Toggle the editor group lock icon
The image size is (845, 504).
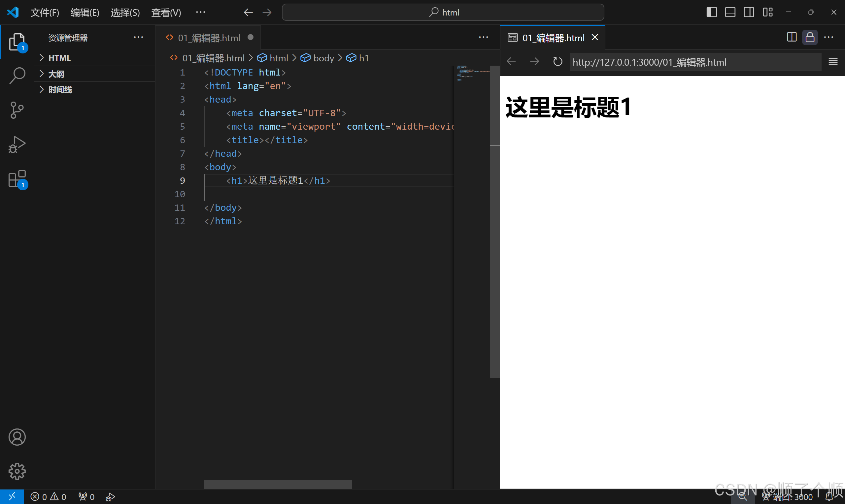pyautogui.click(x=810, y=37)
